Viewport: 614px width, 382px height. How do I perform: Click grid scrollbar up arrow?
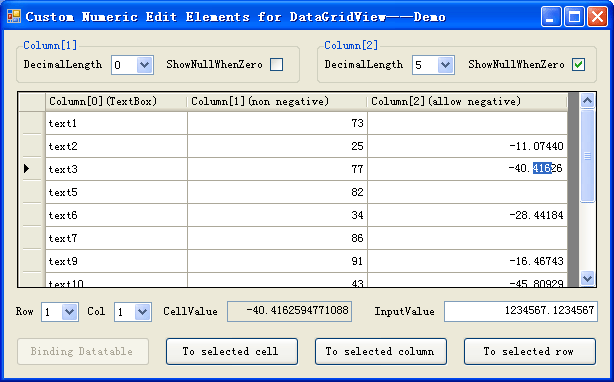point(587,101)
